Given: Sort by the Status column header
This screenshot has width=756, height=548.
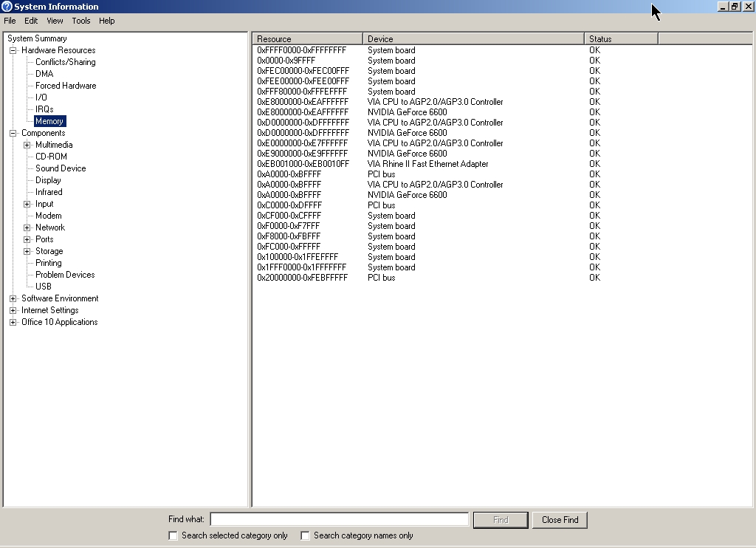Looking at the screenshot, I should click(x=622, y=39).
